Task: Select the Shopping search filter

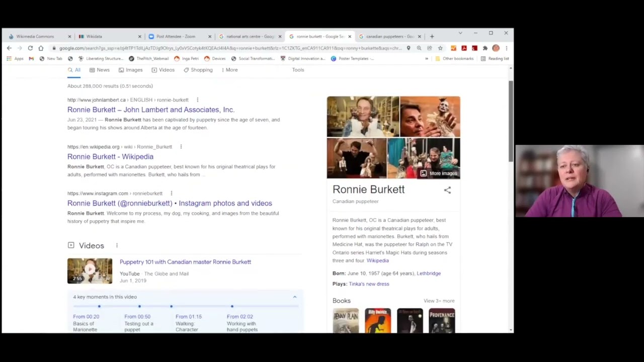Action: [x=198, y=70]
